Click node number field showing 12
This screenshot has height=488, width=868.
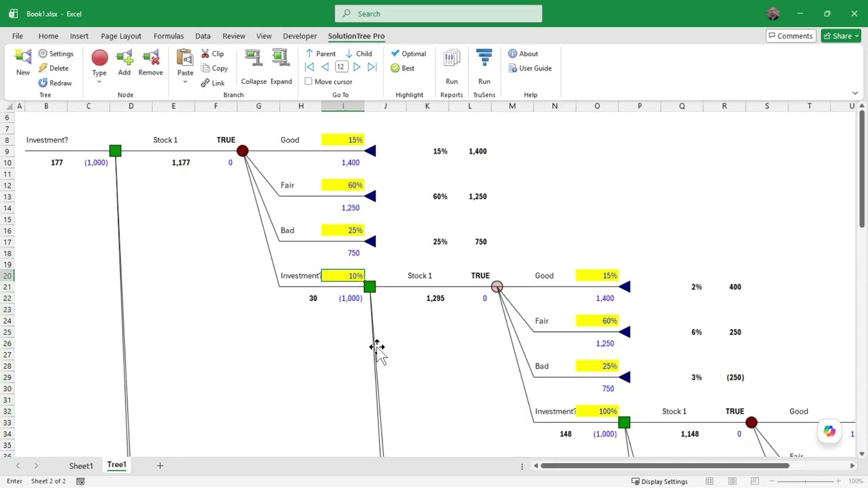point(340,67)
